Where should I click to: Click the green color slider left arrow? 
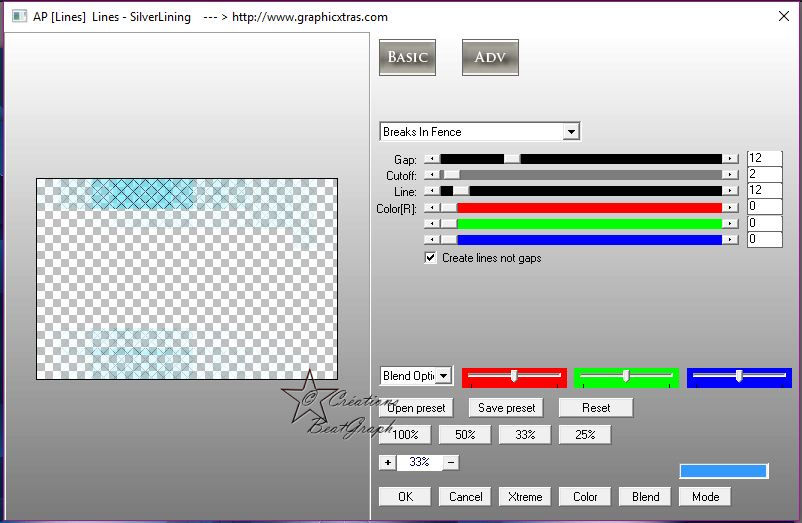(x=432, y=223)
